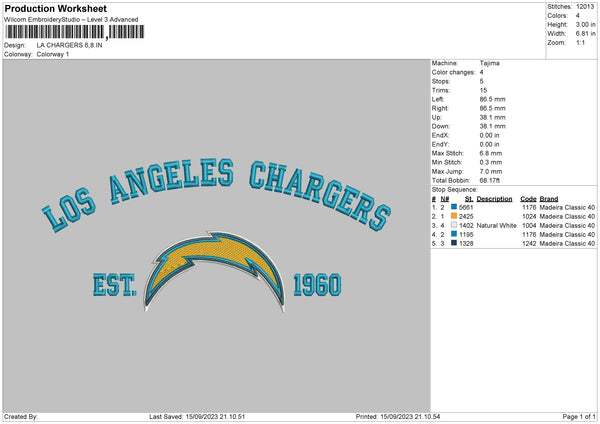The width and height of the screenshot is (600, 424).
Task: Click the Code column header
Action: 529,198
